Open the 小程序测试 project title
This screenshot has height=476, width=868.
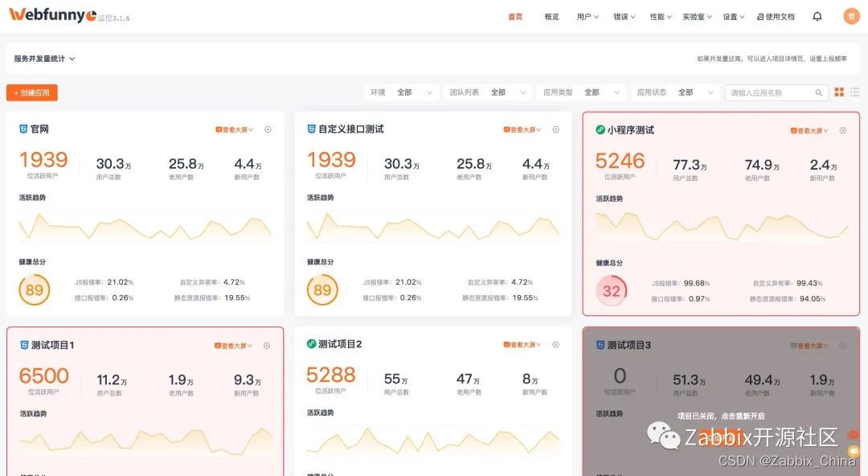click(631, 130)
